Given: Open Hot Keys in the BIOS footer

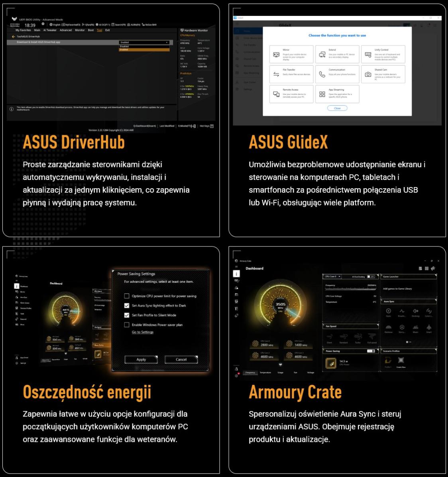Looking at the screenshot, I should [206, 126].
